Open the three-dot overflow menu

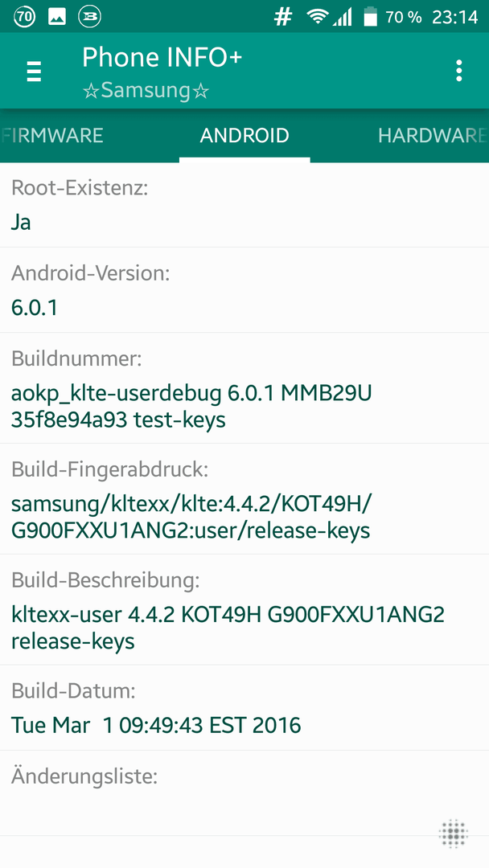point(458,71)
